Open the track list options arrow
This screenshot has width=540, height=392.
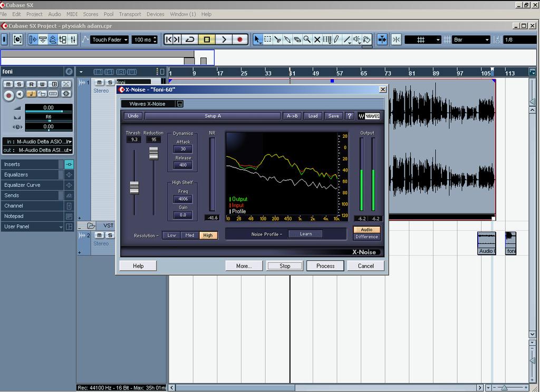[x=81, y=72]
